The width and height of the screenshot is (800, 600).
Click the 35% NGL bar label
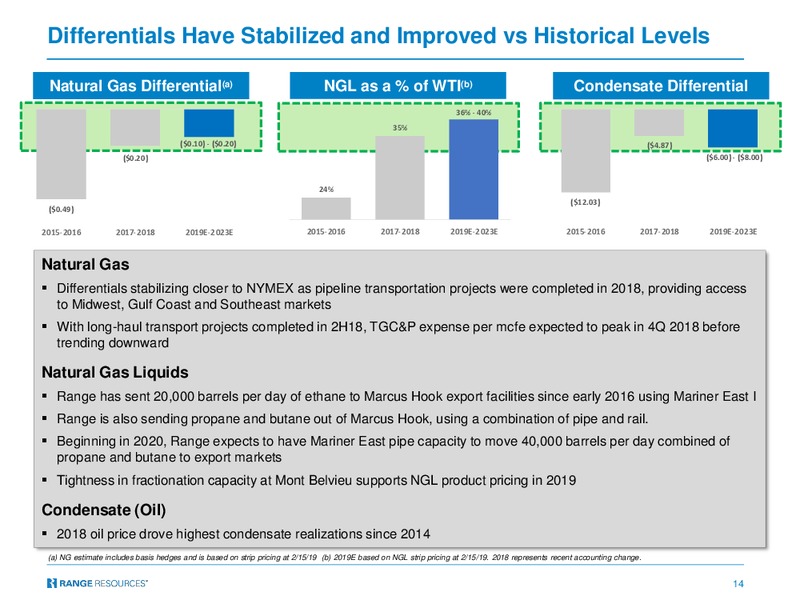400,128
